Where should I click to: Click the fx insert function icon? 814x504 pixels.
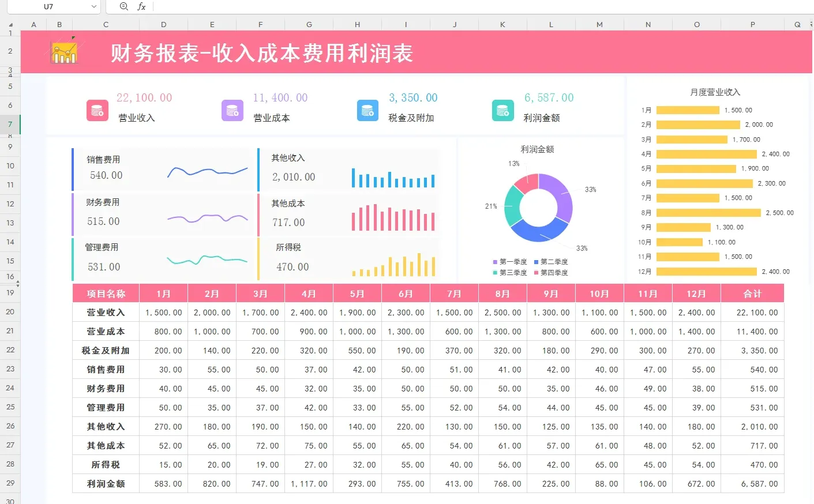tap(141, 6)
